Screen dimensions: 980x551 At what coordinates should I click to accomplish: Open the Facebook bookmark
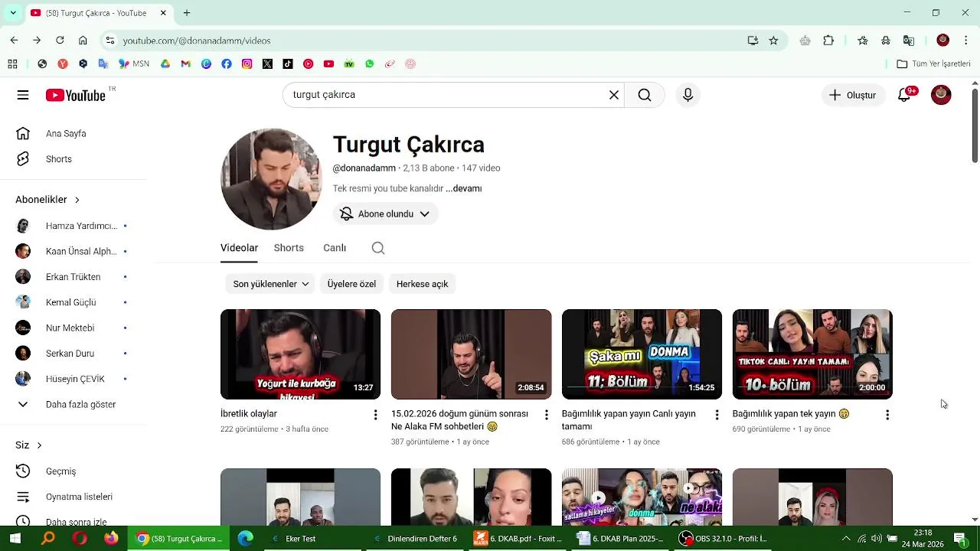pos(227,64)
